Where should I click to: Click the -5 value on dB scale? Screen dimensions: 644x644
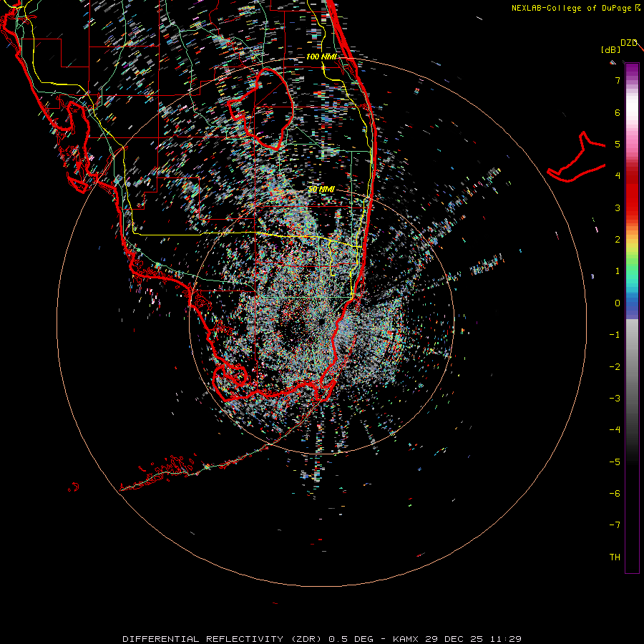click(x=615, y=462)
